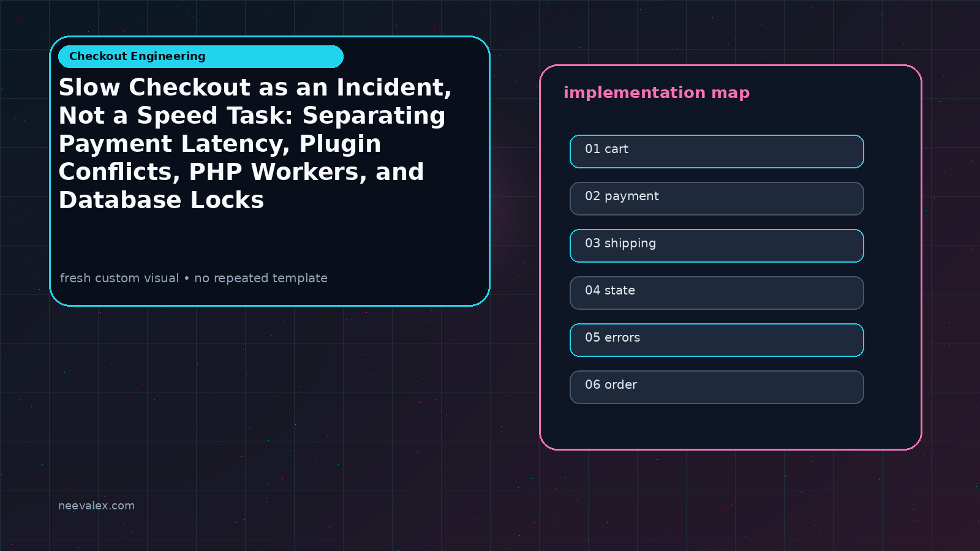Click the neevalex.com text

96,506
